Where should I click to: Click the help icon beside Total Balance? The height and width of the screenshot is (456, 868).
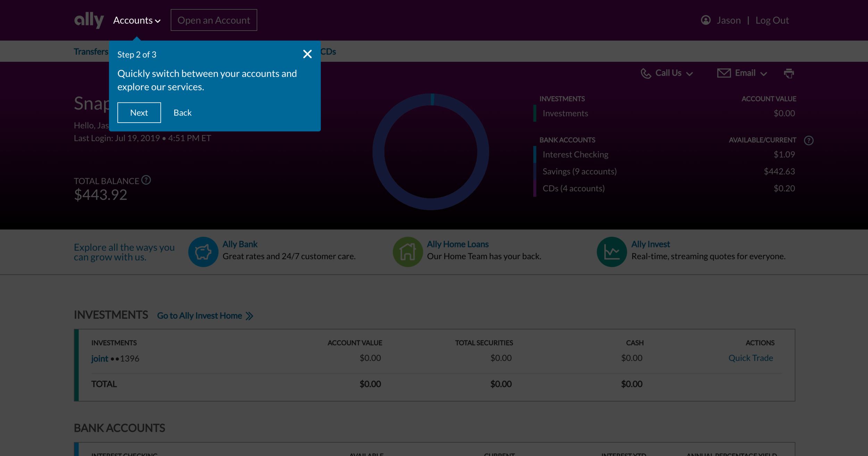(x=146, y=180)
